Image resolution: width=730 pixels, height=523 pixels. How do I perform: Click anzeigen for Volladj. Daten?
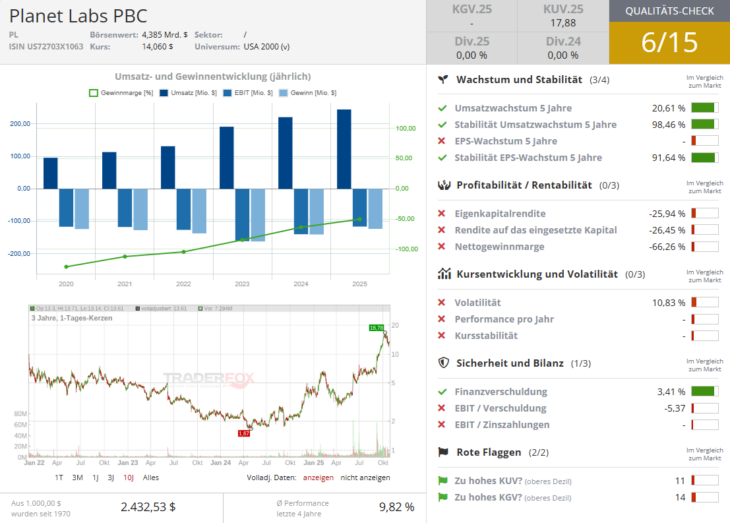click(x=317, y=478)
